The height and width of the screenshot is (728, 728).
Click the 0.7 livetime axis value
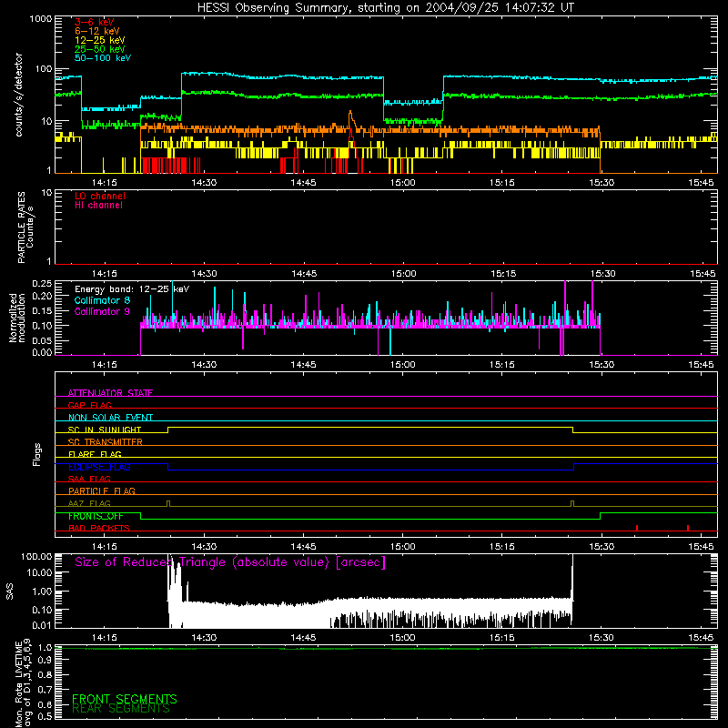(x=45, y=690)
